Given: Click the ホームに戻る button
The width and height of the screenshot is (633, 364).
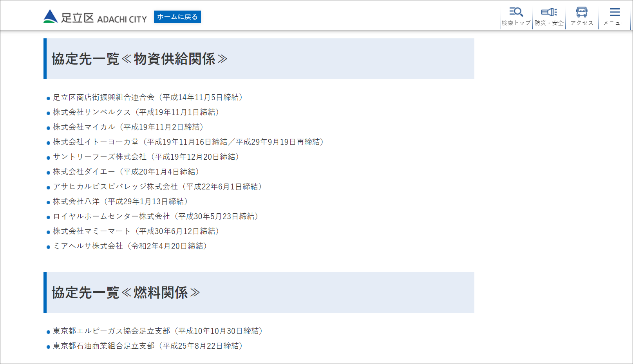Looking at the screenshot, I should tap(177, 17).
